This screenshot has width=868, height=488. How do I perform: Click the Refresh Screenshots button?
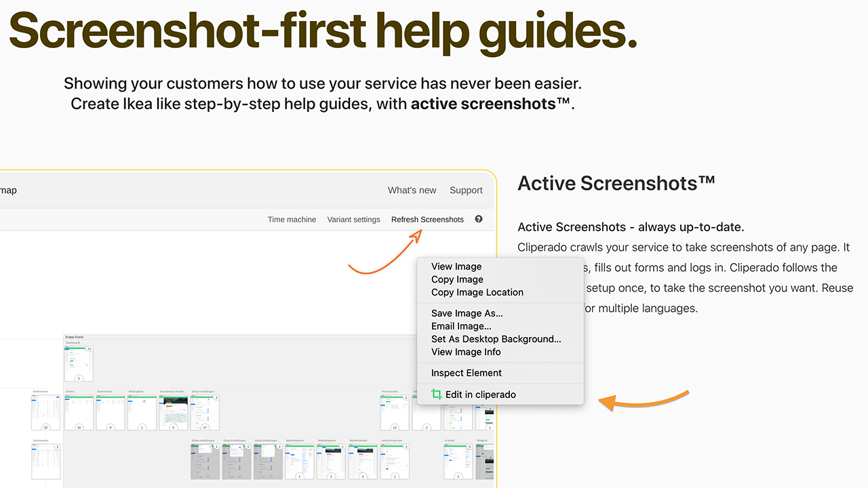click(427, 220)
